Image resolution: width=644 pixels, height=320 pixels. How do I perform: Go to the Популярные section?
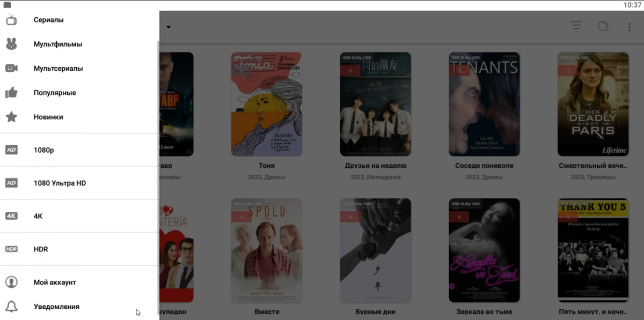click(x=79, y=93)
